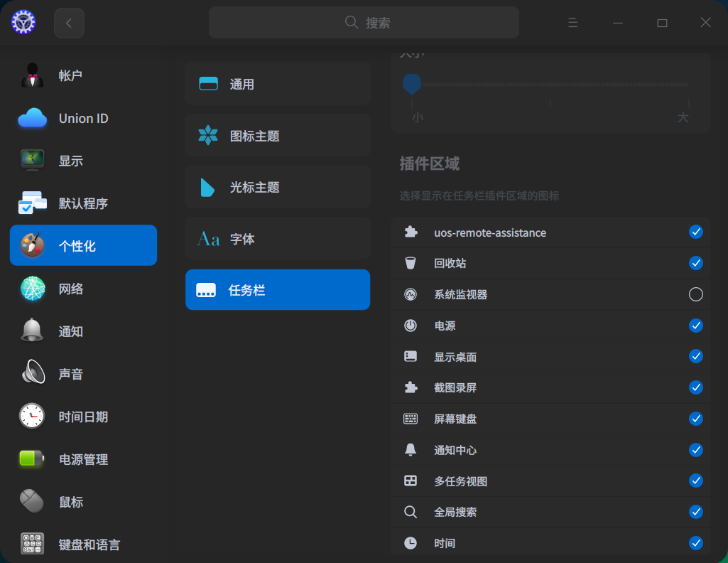Screen dimensions: 728x563
Task: Select Personalization (个性化) in sidebar
Action: tap(84, 245)
